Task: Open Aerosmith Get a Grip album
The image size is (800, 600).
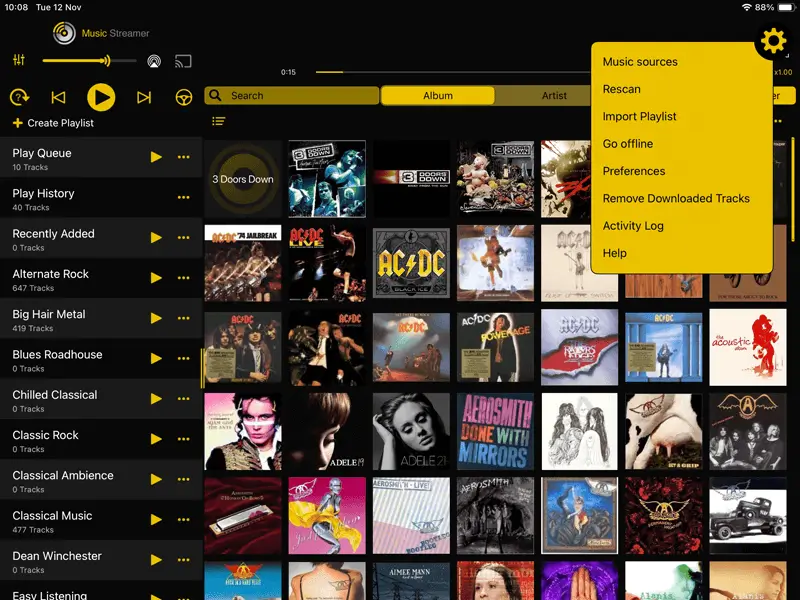Action: [664, 431]
